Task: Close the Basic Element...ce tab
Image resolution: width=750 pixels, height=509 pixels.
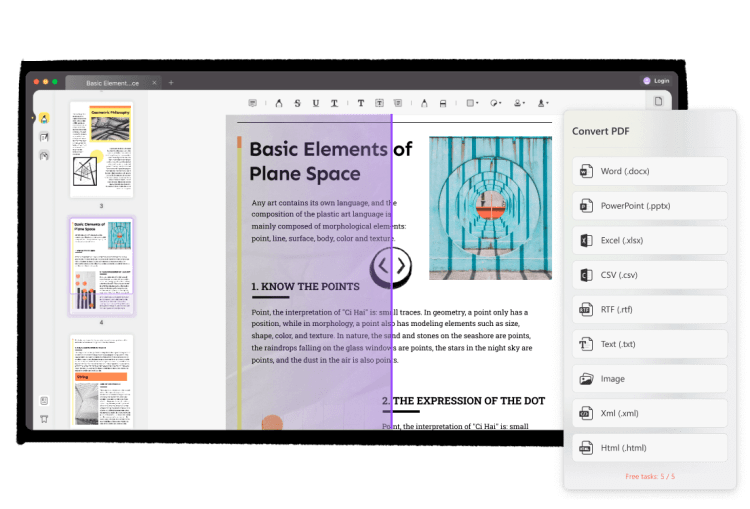Action: tap(154, 83)
